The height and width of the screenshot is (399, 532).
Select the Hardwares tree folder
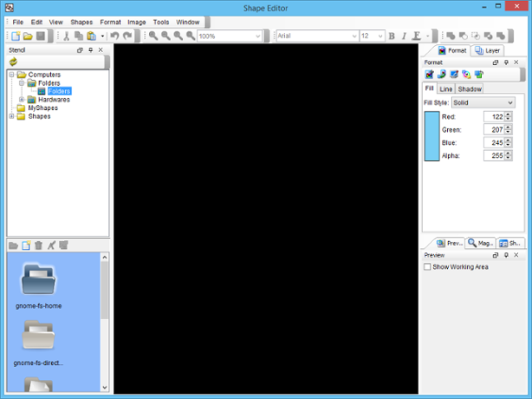(x=54, y=100)
